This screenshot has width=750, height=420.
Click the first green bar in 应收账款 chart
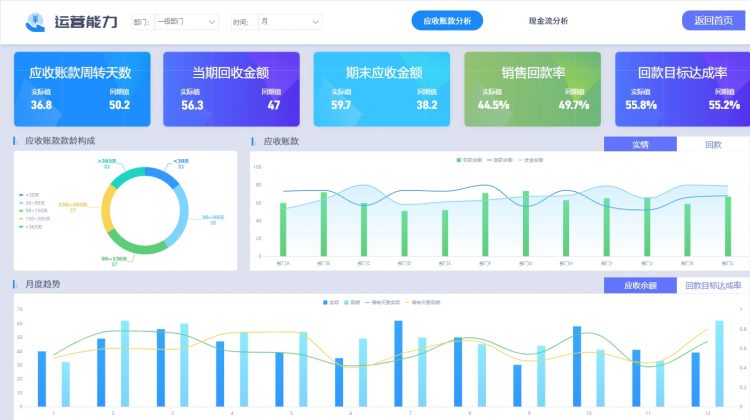(x=283, y=230)
